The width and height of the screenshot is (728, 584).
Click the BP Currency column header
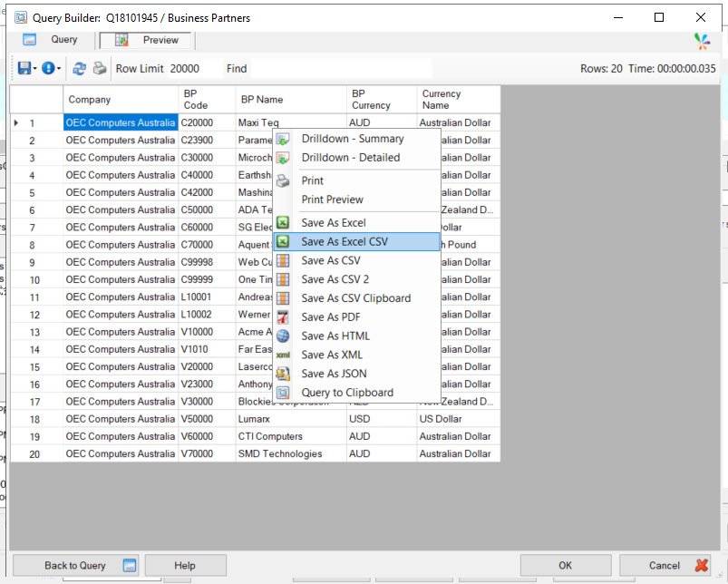382,100
